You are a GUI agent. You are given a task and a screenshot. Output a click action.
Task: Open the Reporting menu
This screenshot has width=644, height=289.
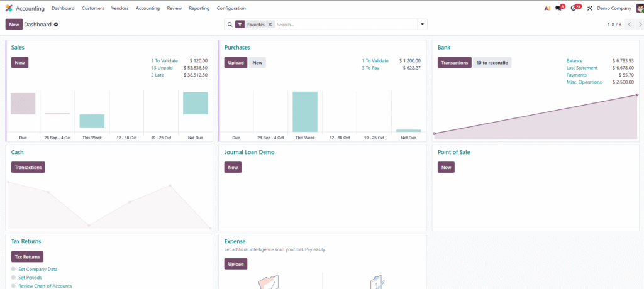click(x=199, y=8)
